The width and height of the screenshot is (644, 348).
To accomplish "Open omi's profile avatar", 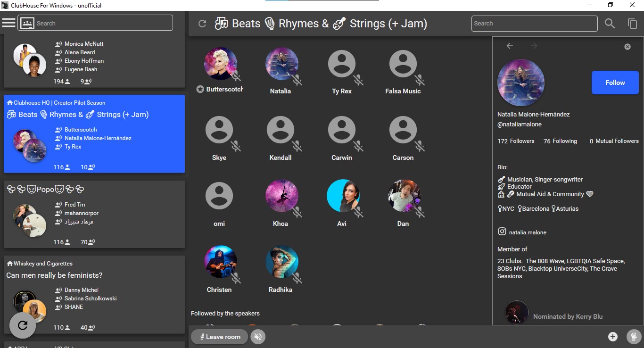I will 219,196.
